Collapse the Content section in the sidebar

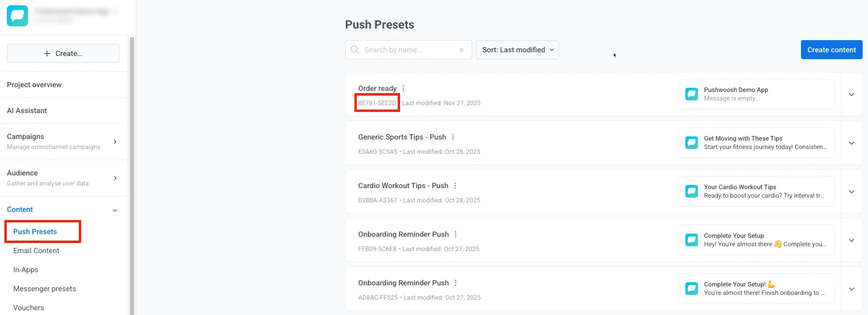point(115,209)
